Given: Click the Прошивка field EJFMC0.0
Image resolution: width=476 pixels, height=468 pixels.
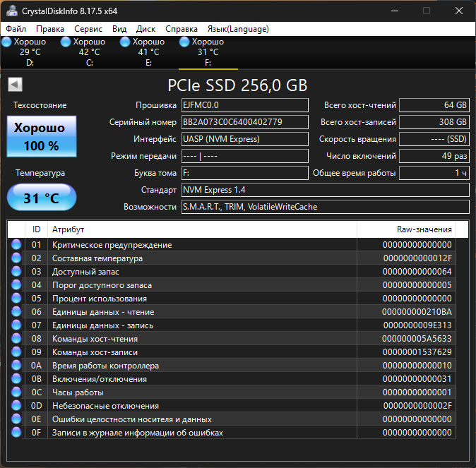Looking at the screenshot, I should click(244, 105).
